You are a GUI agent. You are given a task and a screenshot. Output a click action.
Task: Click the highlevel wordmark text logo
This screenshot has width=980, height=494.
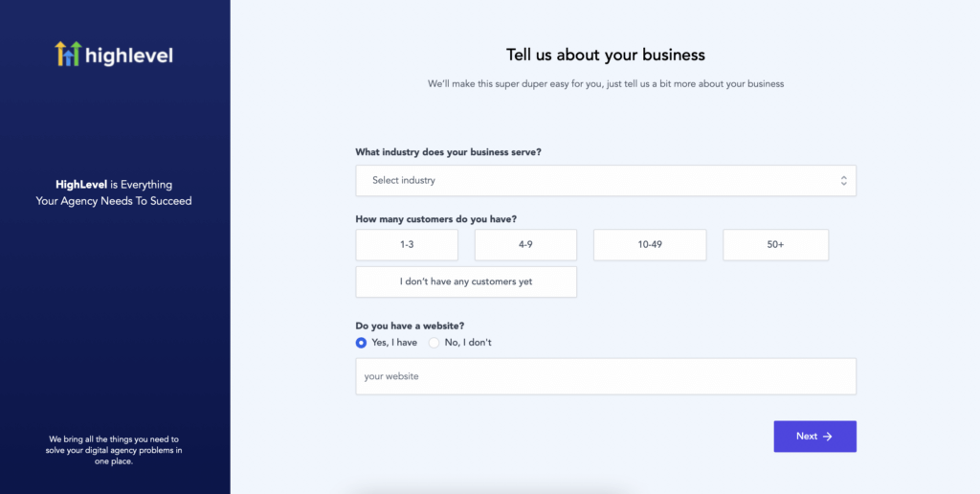click(129, 56)
